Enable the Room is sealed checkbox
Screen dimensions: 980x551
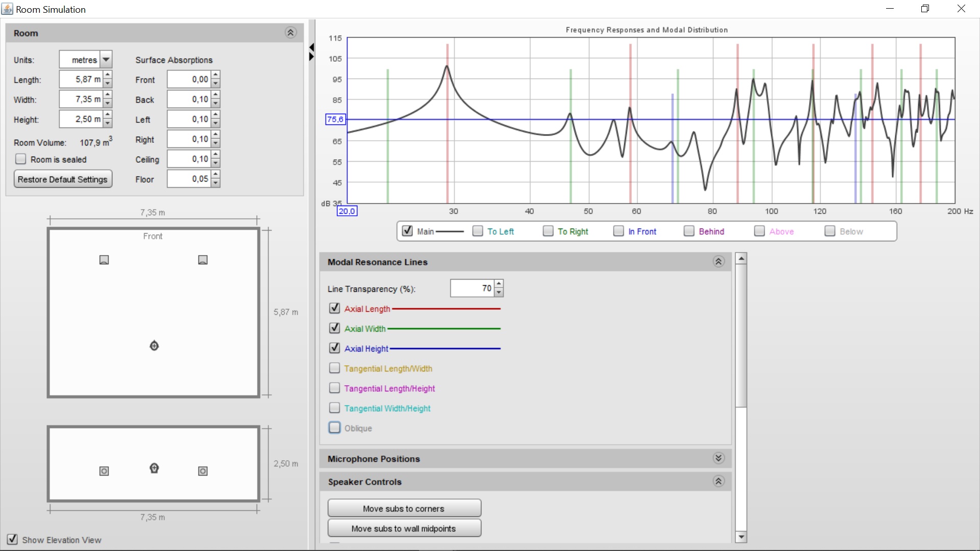point(21,159)
